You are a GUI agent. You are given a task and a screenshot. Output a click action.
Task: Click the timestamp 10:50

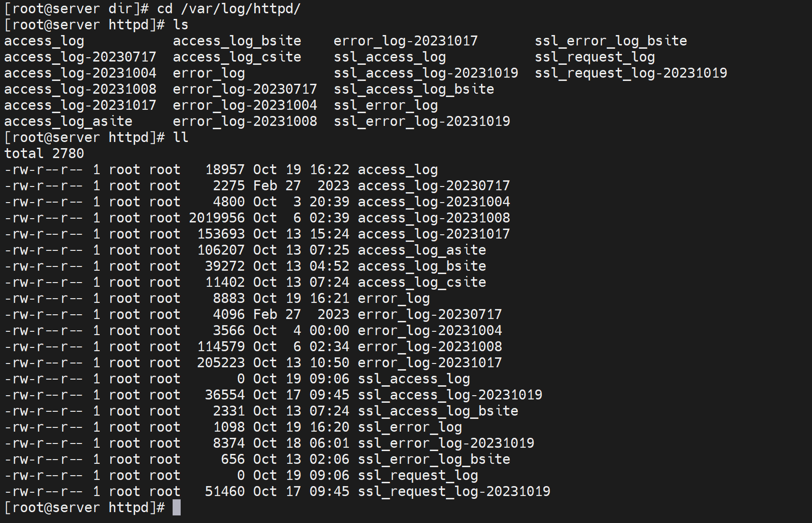(x=329, y=363)
